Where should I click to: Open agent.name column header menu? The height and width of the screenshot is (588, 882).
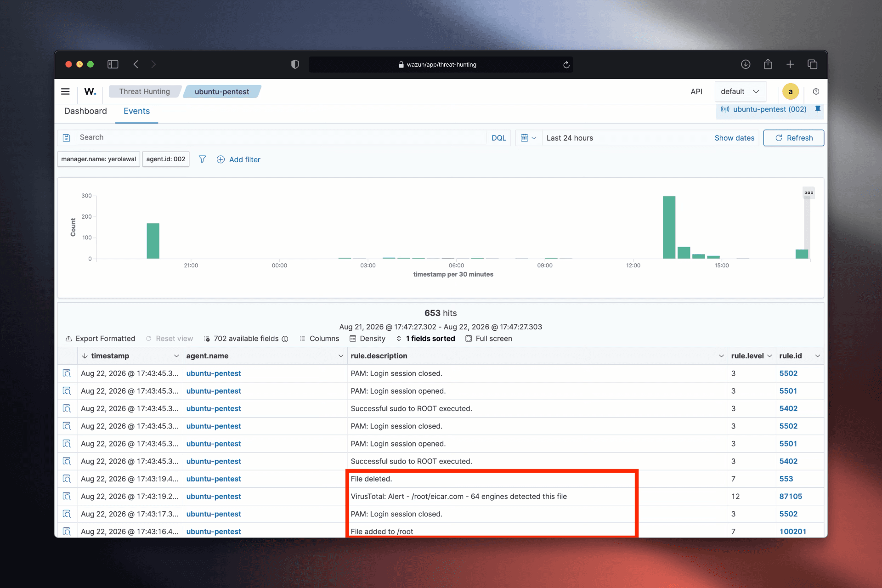pyautogui.click(x=340, y=356)
